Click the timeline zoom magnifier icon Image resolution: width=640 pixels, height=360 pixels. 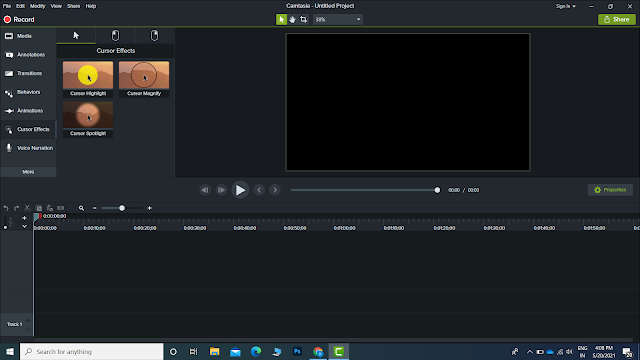pyautogui.click(x=81, y=208)
